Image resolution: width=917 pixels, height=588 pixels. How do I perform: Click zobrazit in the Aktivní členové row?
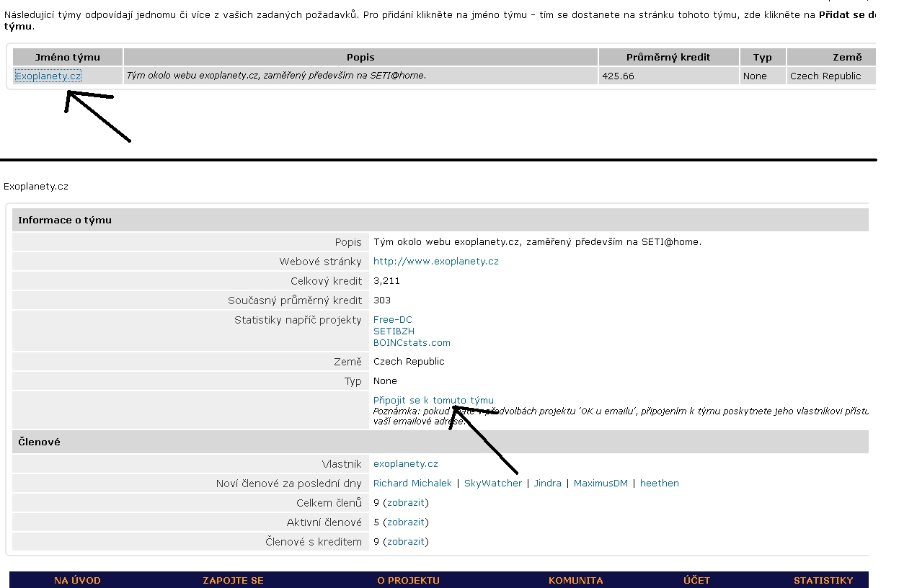[406, 522]
